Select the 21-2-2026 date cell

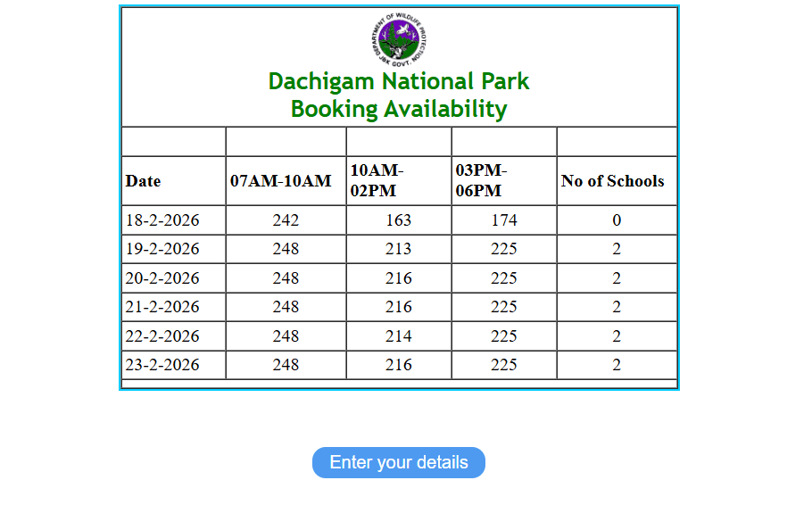click(x=162, y=307)
